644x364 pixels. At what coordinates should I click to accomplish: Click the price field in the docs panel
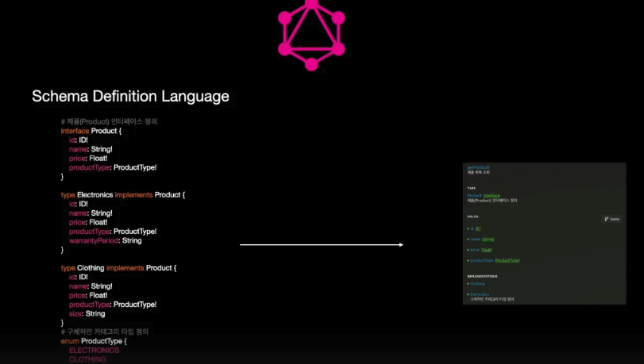pyautogui.click(x=475, y=250)
